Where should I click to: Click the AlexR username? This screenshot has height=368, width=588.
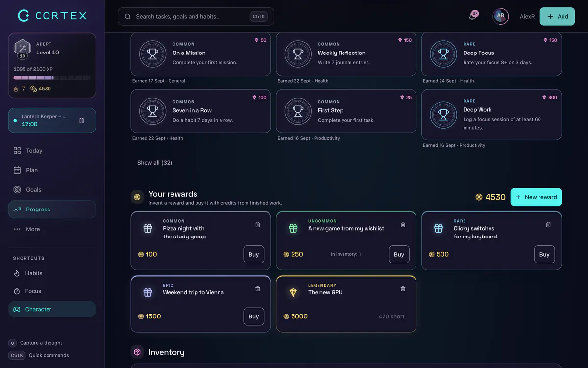pos(527,16)
